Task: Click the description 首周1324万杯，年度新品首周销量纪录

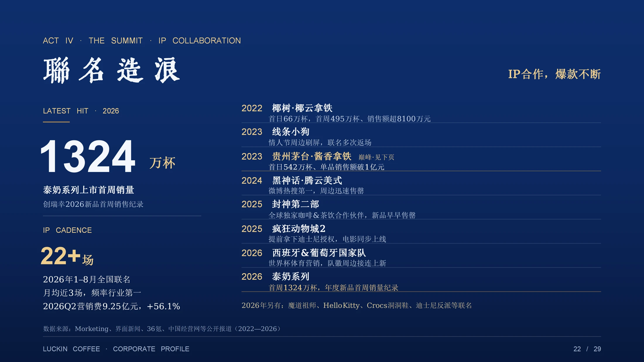Action: pyautogui.click(x=333, y=288)
